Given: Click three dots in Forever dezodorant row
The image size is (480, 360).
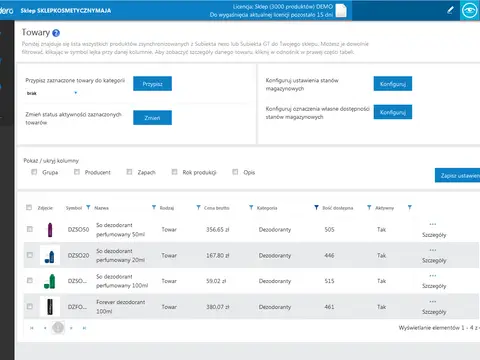Looking at the screenshot, I should tap(433, 301).
